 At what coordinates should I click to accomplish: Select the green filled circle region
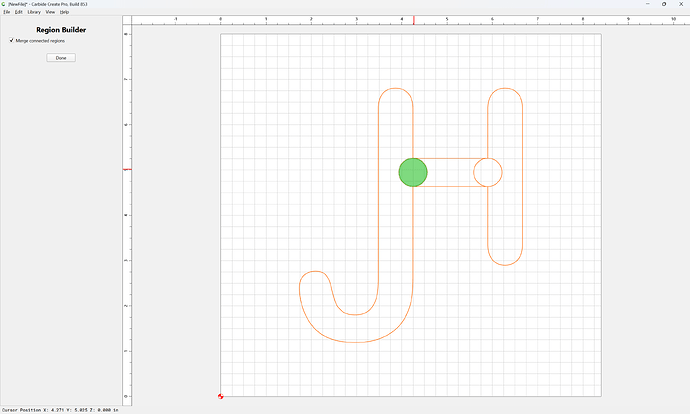pos(413,172)
